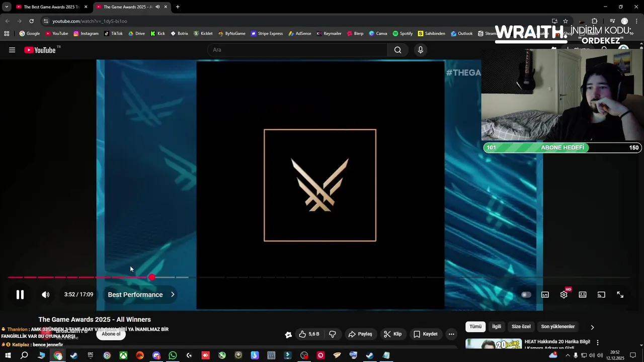The image size is (644, 362).
Task: Open the Stripe Express bookmark
Action: 267,34
